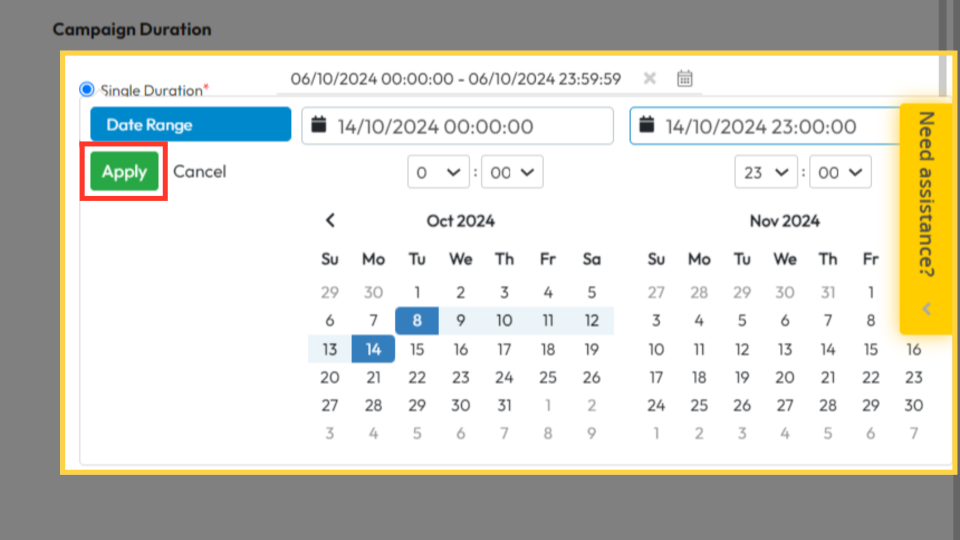The height and width of the screenshot is (540, 960).
Task: Pick October 23 in Oct 2024
Action: [x=460, y=377]
